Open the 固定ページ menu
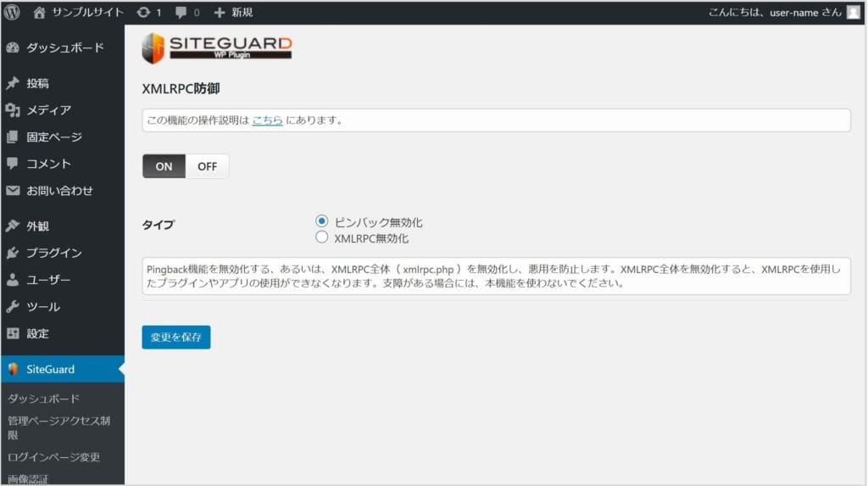 (63, 137)
